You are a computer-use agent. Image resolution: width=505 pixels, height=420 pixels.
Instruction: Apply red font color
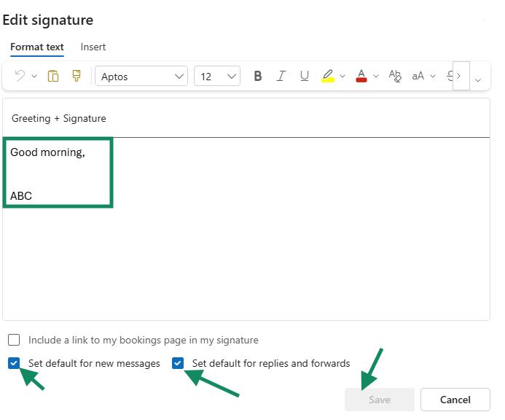[x=361, y=76]
